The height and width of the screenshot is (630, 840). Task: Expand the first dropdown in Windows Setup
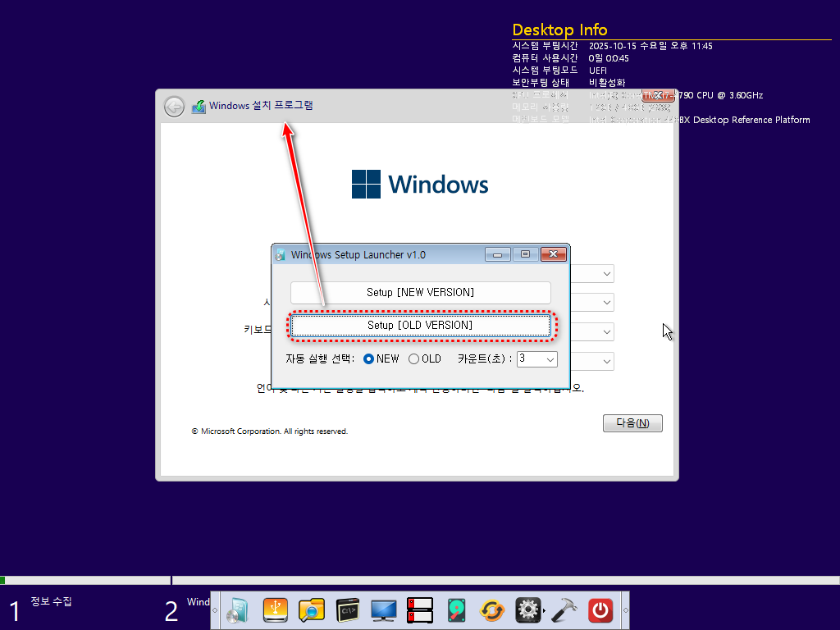(x=606, y=274)
